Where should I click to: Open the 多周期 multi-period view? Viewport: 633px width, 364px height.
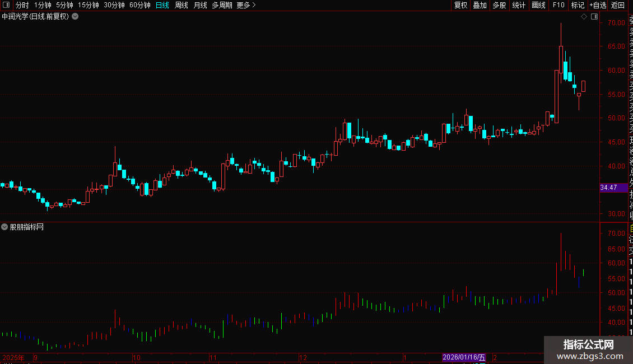pyautogui.click(x=222, y=5)
